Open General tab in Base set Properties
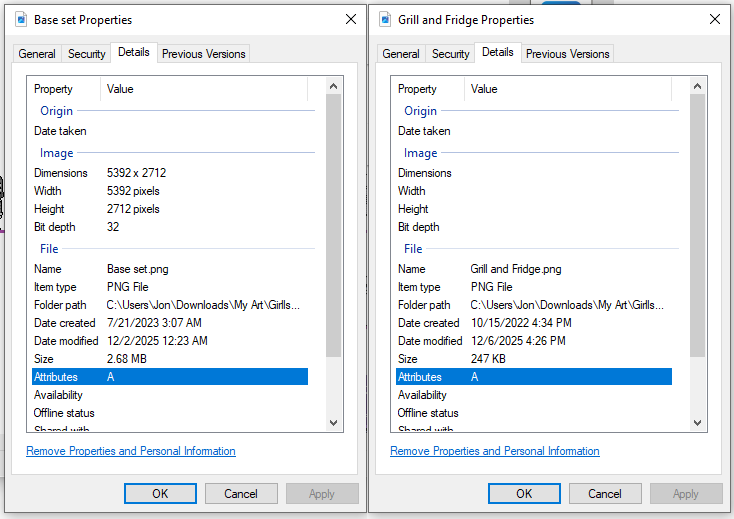The width and height of the screenshot is (734, 519). 37,54
